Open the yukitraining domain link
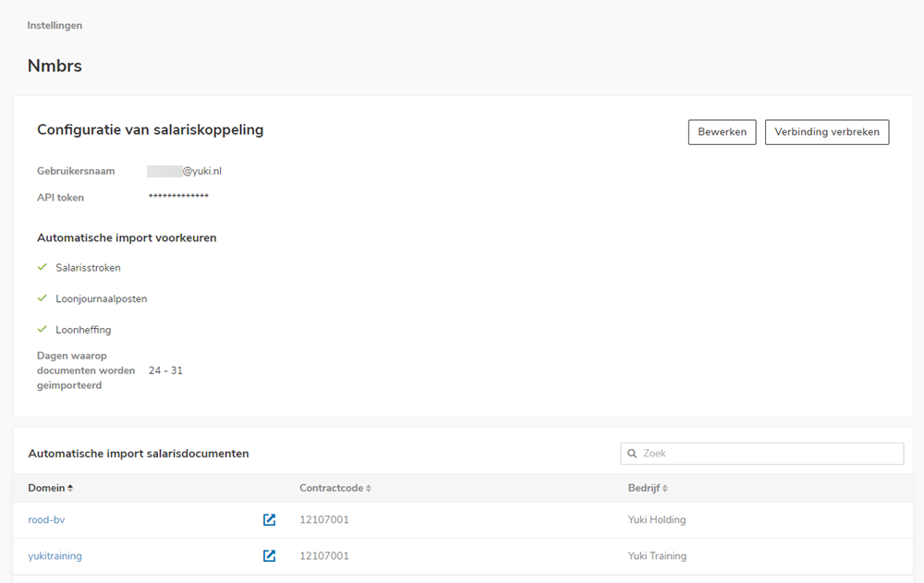 [x=55, y=555]
